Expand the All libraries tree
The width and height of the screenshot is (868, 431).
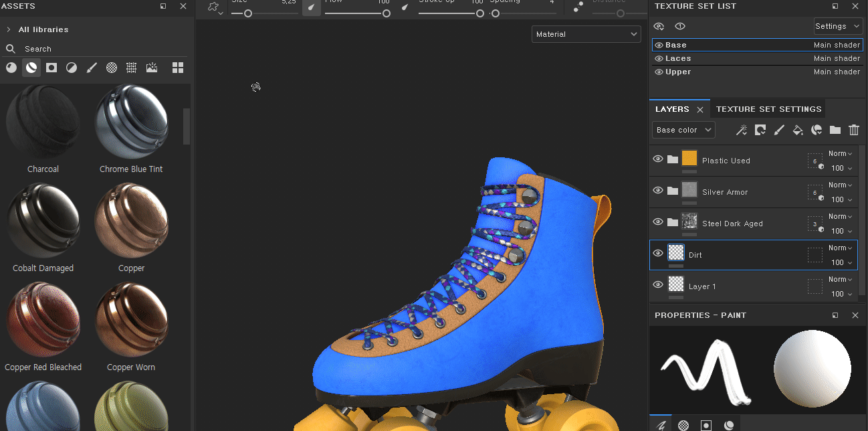click(x=8, y=29)
